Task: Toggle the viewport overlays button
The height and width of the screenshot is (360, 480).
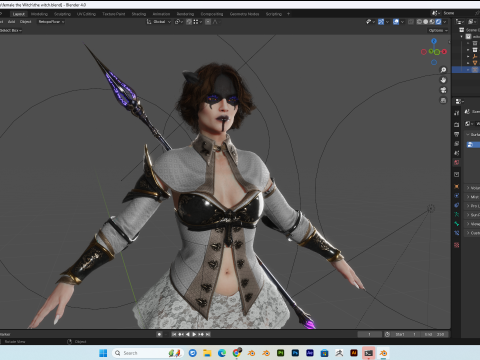Action: [396, 22]
